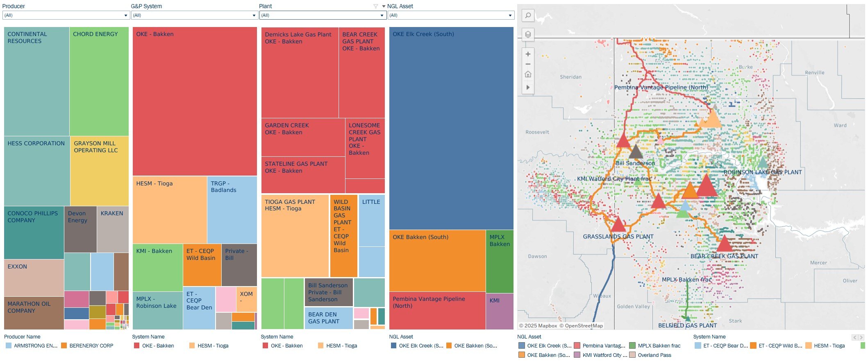Image resolution: width=868 pixels, height=361 pixels.
Task: Select the CHORD ENERGY treemap tile
Action: coord(99,81)
